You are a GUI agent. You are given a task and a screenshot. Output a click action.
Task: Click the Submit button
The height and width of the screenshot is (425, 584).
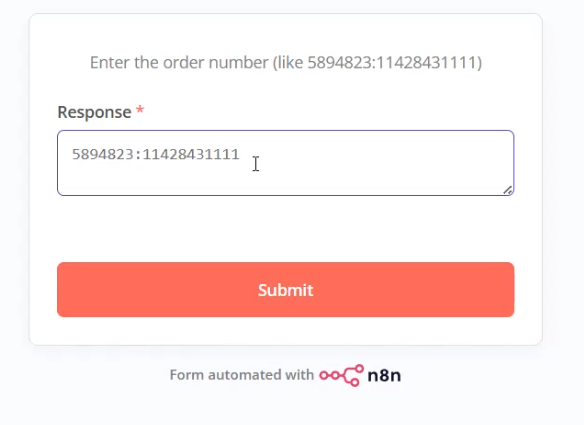(x=286, y=289)
